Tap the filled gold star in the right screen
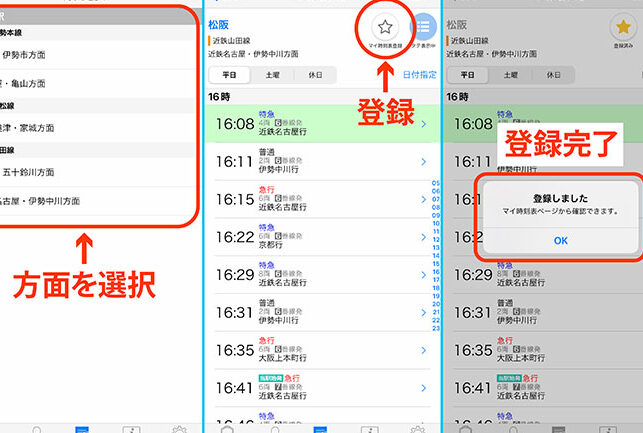643x433 pixels. pos(623,27)
